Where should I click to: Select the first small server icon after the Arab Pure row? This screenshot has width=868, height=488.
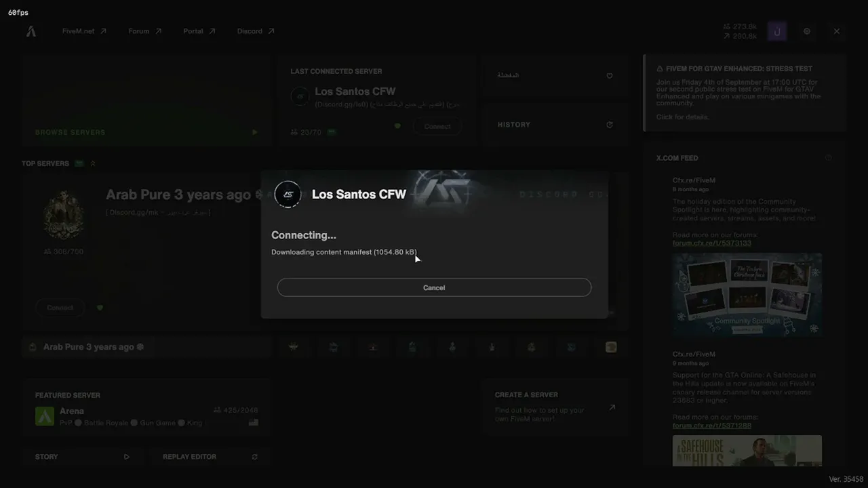tap(294, 347)
